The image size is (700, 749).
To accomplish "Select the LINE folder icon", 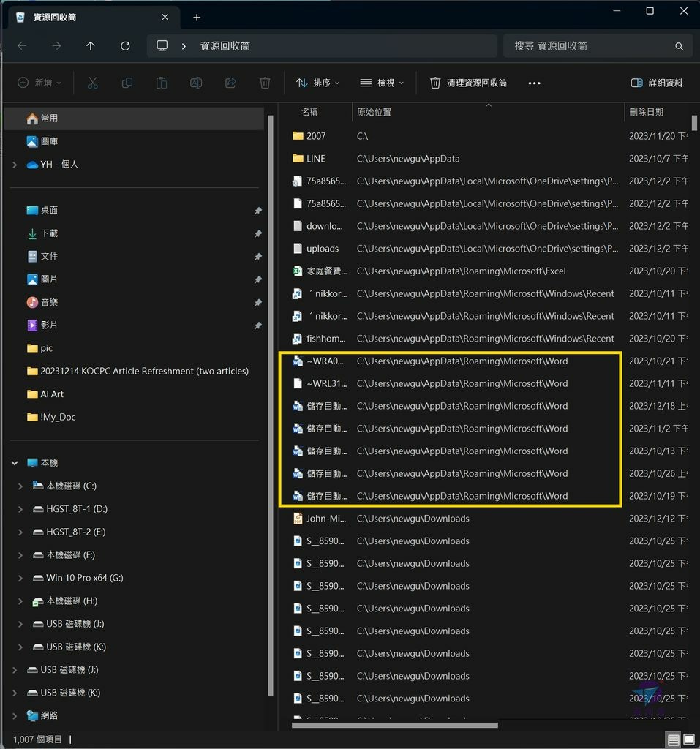I will [298, 159].
